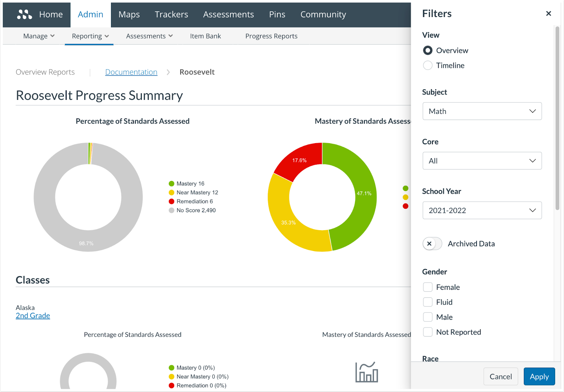
Task: Toggle the Archived Data switch
Action: (432, 244)
